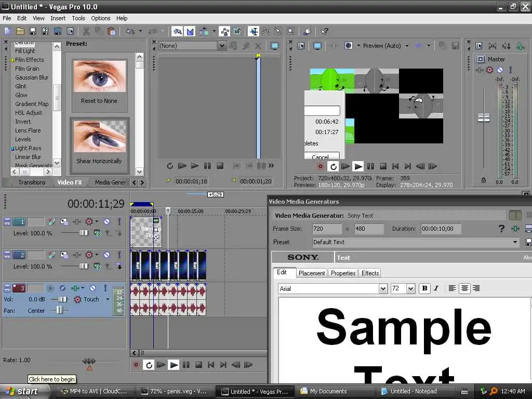The height and width of the screenshot is (399, 532).
Task: Pause playback in Video Preview
Action: pos(370,166)
